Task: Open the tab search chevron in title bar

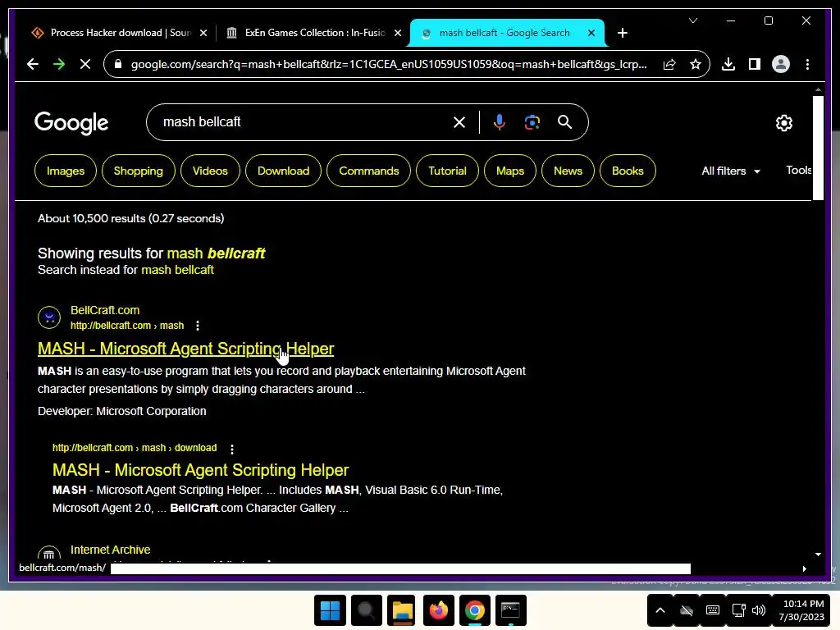Action: tap(692, 21)
